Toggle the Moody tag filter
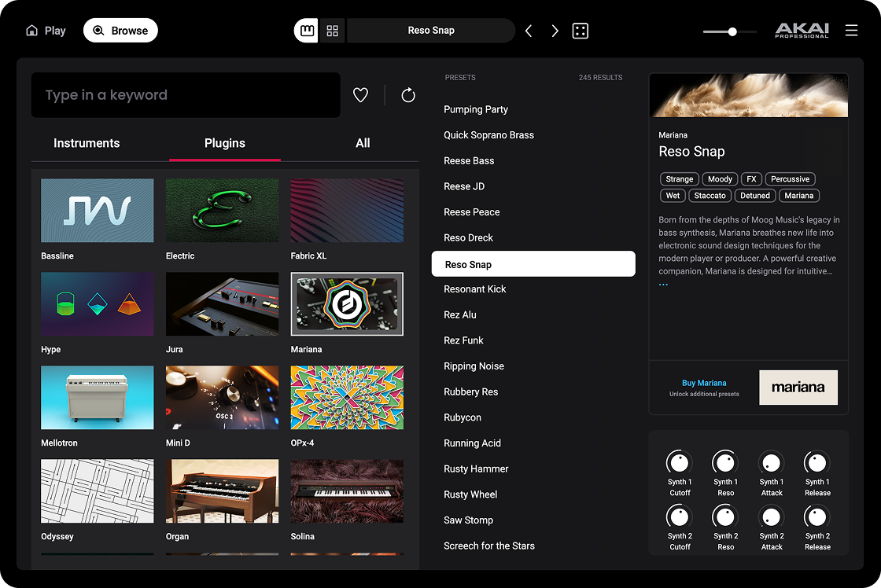 720,179
